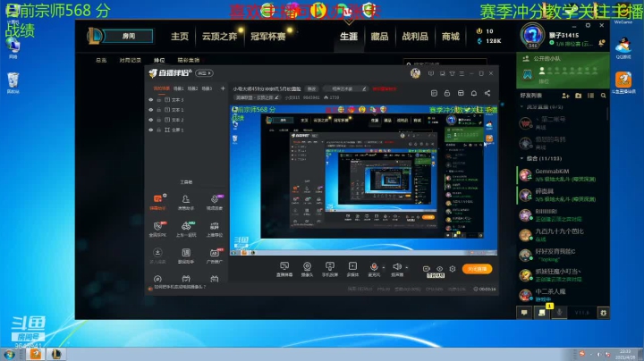Toggle visibility of 全屏 1 source

151,130
